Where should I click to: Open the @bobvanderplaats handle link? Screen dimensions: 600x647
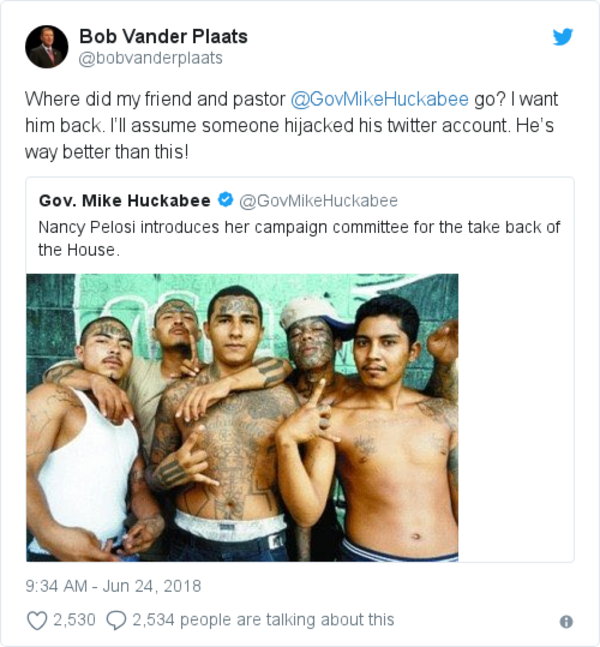pos(150,58)
